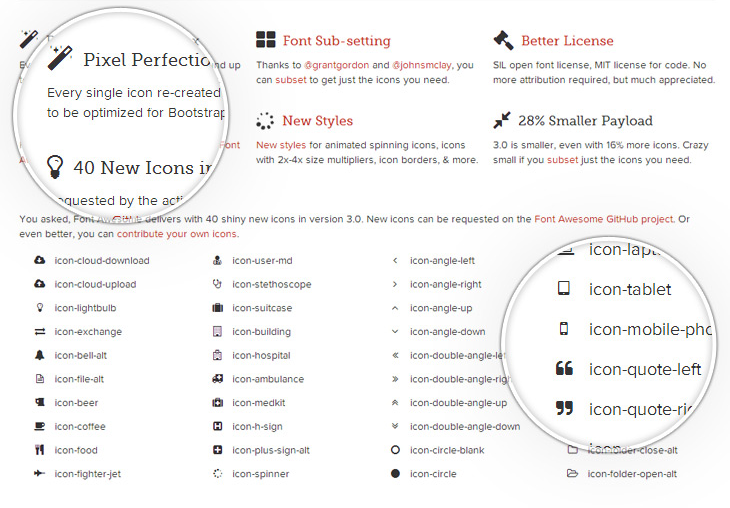This screenshot has width=730, height=508.
Task: Click the double-angle-right icon
Action: (395, 379)
